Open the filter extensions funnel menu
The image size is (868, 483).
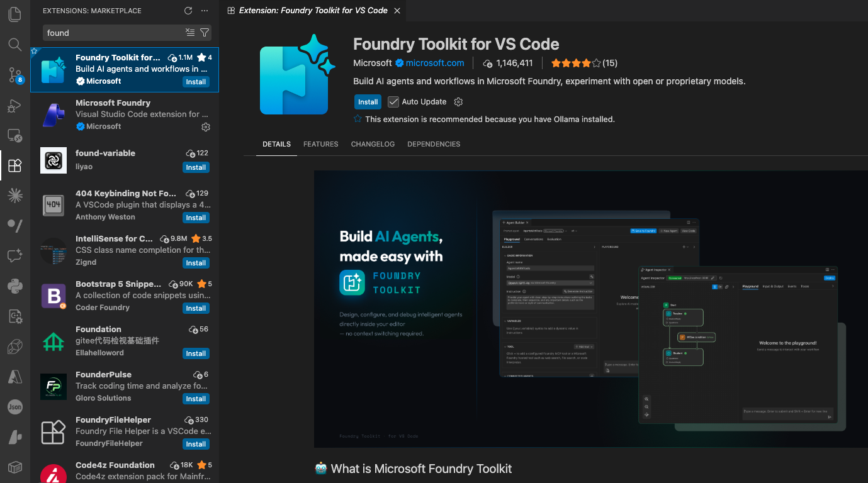pyautogui.click(x=205, y=33)
